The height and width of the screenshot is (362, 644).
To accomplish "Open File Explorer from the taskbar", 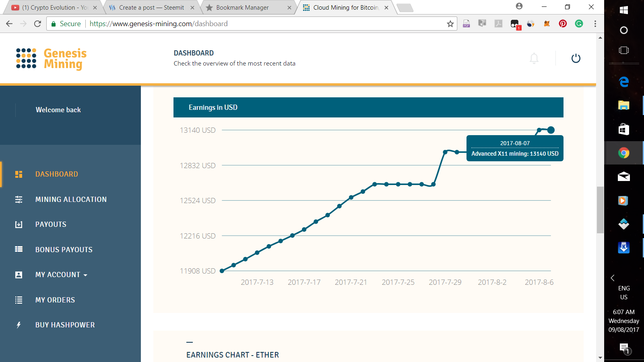I will click(624, 105).
